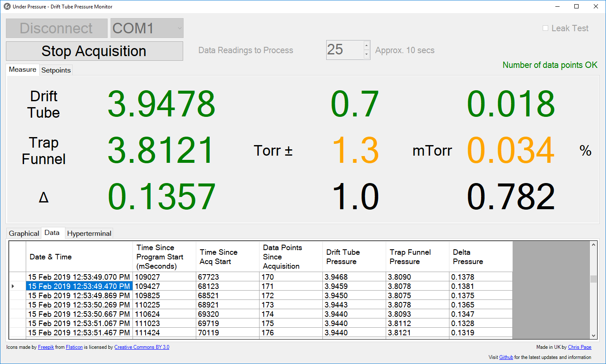The image size is (606, 364).
Task: Click drift tube pressure cell 3.9459
Action: pos(354,286)
